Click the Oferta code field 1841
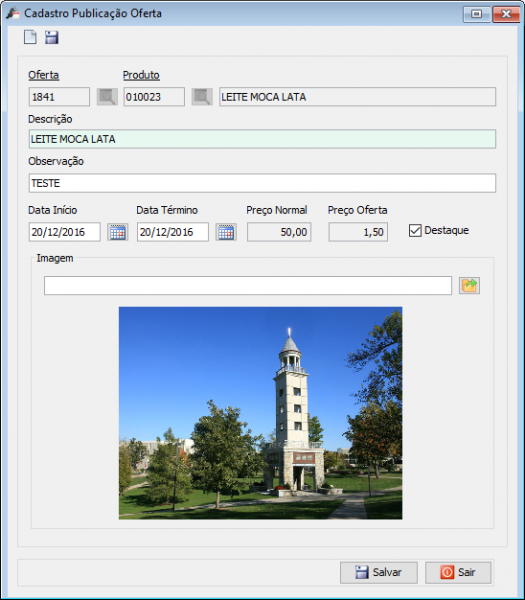This screenshot has height=600, width=525. pos(59,97)
